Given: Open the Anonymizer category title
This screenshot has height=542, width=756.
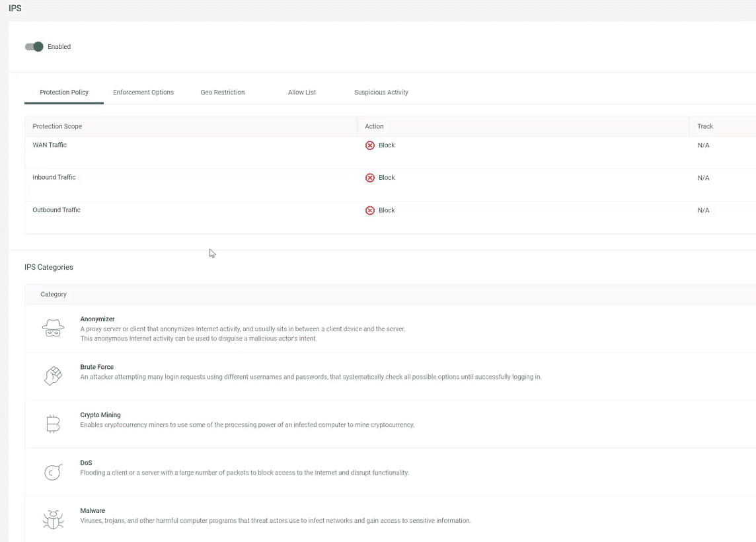Looking at the screenshot, I should 97,319.
